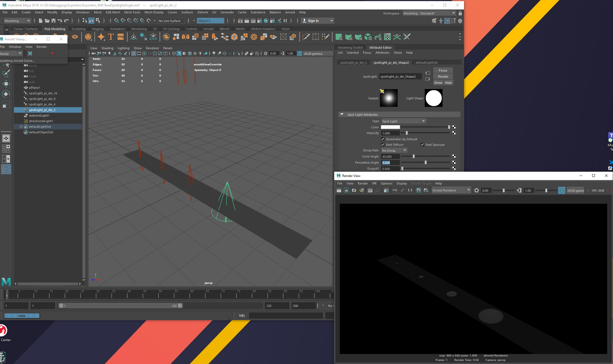This screenshot has height=364, width=613.
Task: Click the Super Shape star shelf icon
Action: [x=101, y=37]
